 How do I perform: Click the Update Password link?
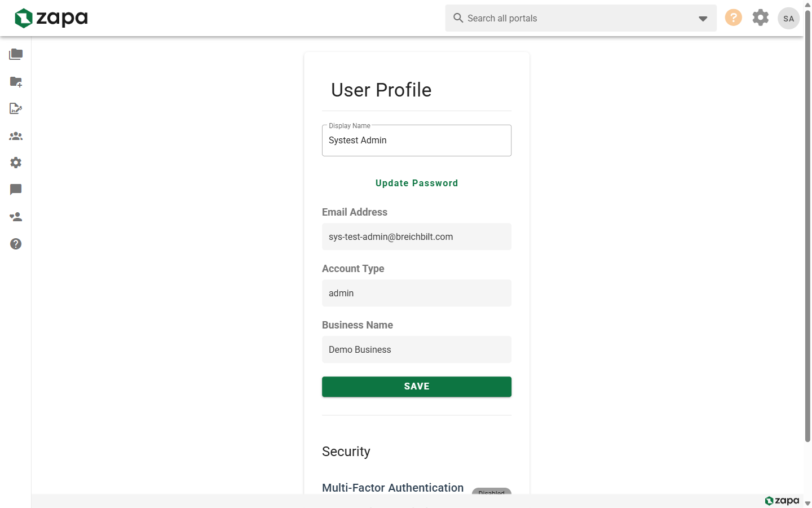tap(417, 183)
